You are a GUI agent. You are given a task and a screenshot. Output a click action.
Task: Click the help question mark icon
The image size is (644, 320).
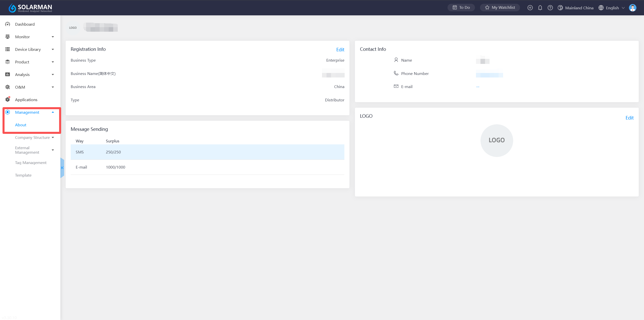[x=550, y=8]
